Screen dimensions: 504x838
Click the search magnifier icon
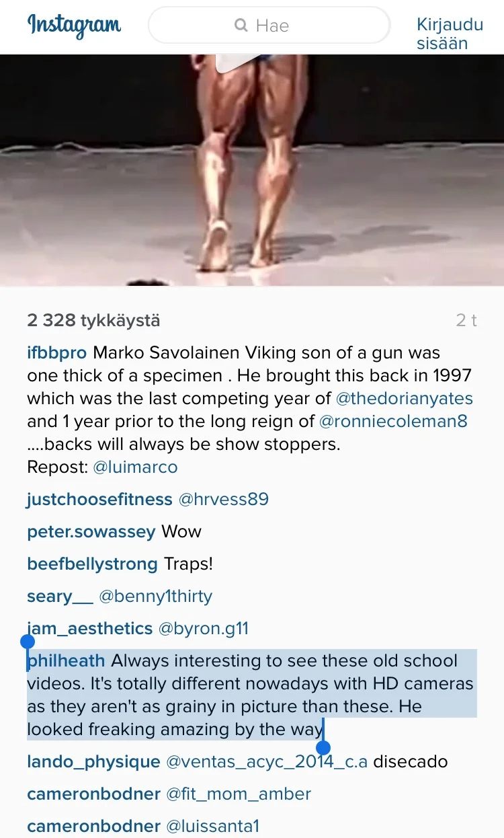click(241, 26)
